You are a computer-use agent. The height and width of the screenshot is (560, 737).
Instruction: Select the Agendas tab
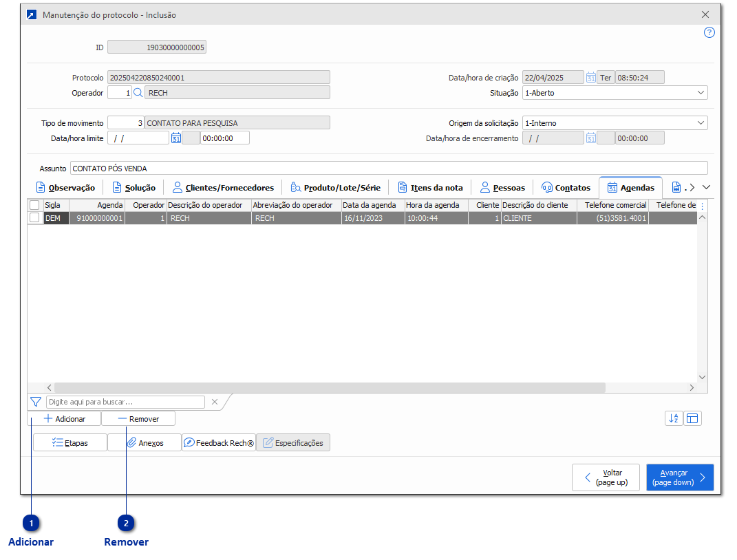tap(631, 187)
